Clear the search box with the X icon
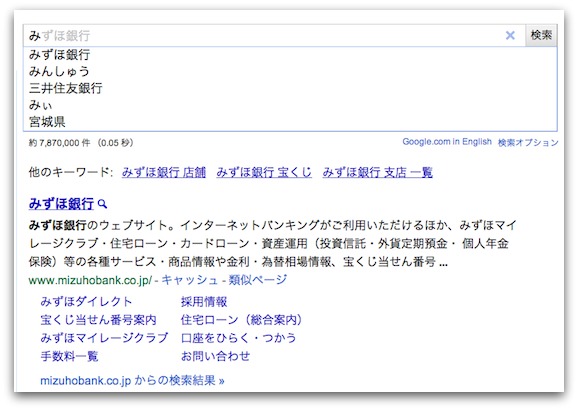 (510, 35)
